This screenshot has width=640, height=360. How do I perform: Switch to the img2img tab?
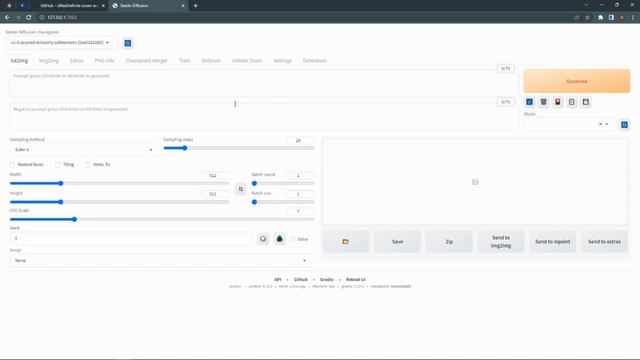point(49,60)
